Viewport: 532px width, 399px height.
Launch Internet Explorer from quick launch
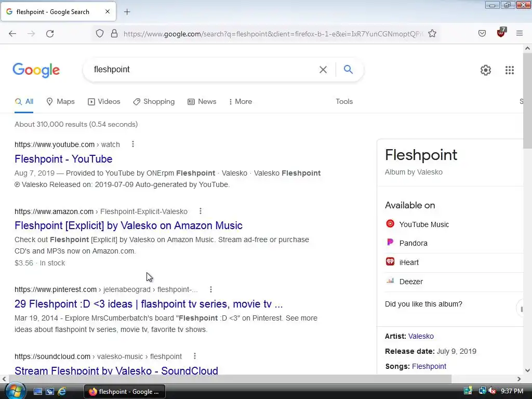point(62,392)
